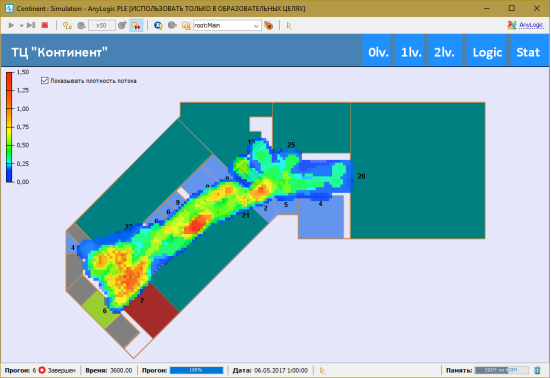The image size is (551, 378).
Task: Open the Stat view button
Action: point(528,52)
